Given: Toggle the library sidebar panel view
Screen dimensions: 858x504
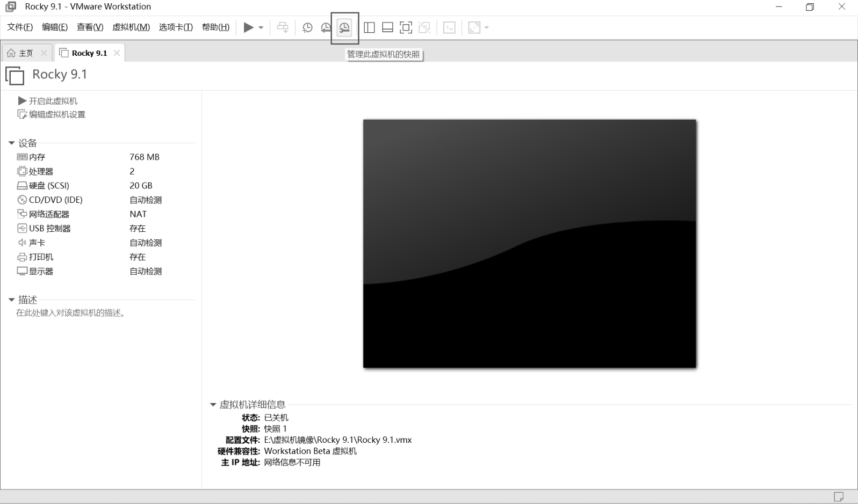Looking at the screenshot, I should point(369,27).
